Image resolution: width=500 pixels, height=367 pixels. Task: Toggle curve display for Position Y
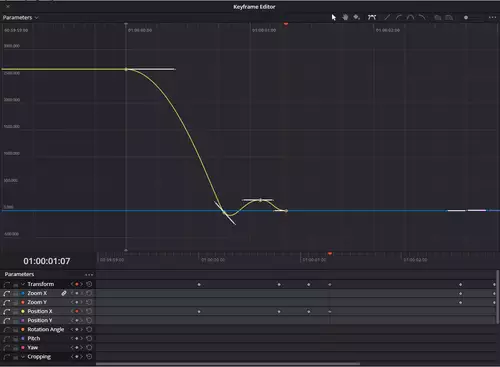[7, 321]
